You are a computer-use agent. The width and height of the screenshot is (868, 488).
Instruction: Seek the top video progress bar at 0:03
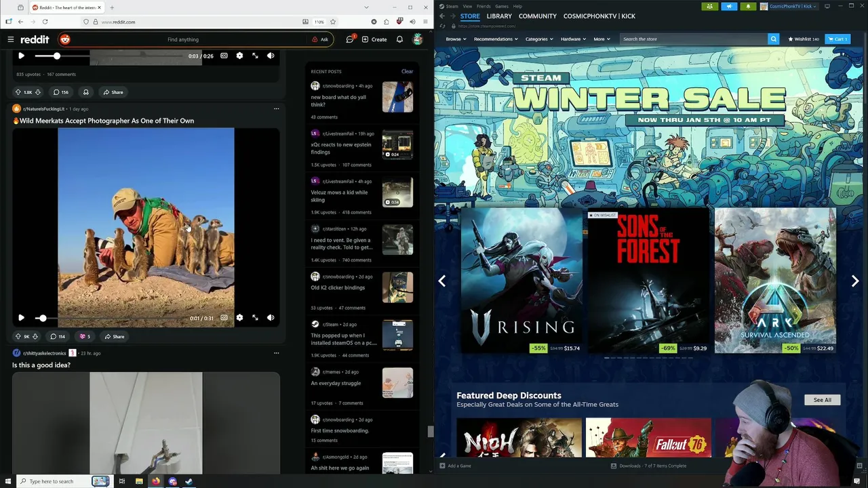(x=110, y=56)
